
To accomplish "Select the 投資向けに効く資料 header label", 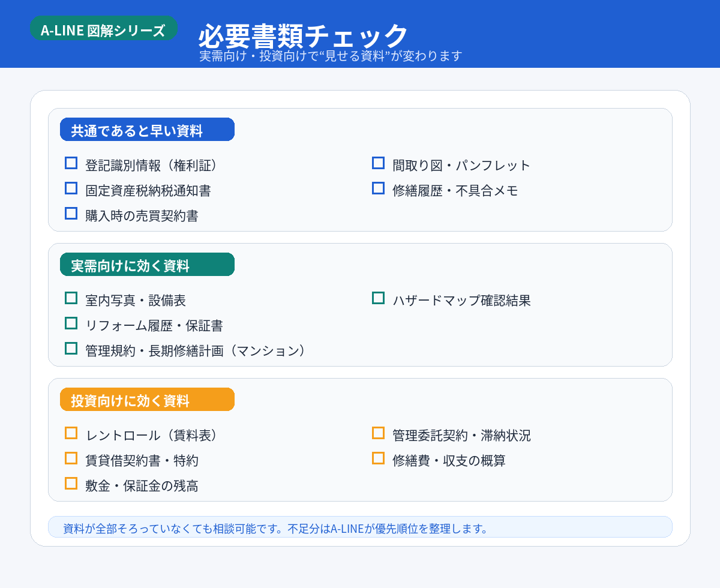I will (x=147, y=400).
